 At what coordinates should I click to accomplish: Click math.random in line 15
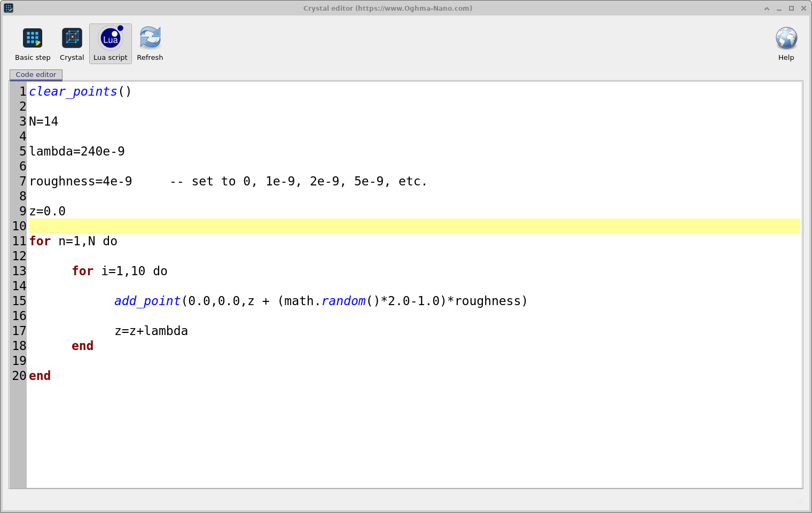pos(325,301)
